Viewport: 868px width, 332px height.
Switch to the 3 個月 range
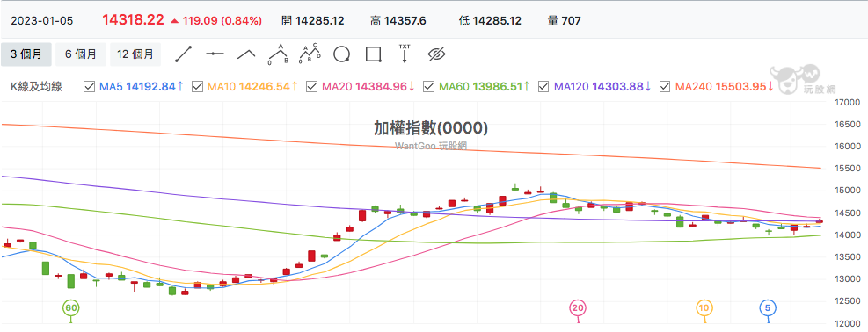[x=26, y=54]
